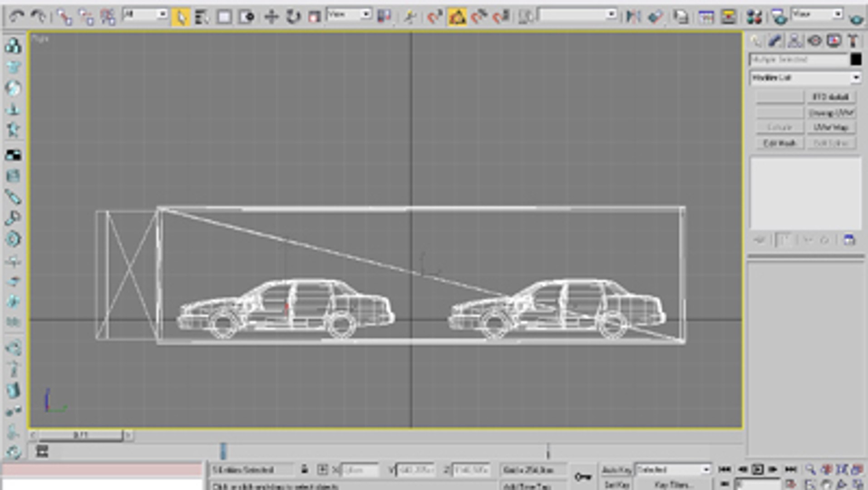
Task: Click the Quick Render teapot icon
Action: [x=856, y=18]
